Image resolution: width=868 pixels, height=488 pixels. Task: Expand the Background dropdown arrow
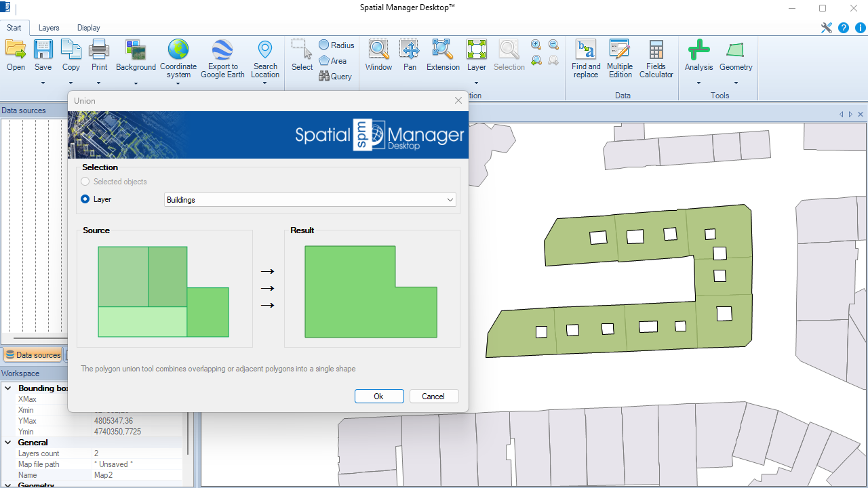tap(136, 84)
